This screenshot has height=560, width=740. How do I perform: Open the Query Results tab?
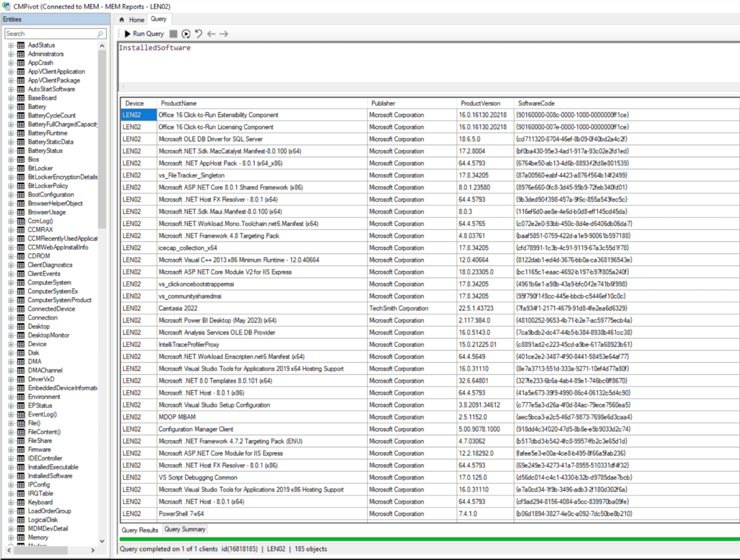coord(139,530)
